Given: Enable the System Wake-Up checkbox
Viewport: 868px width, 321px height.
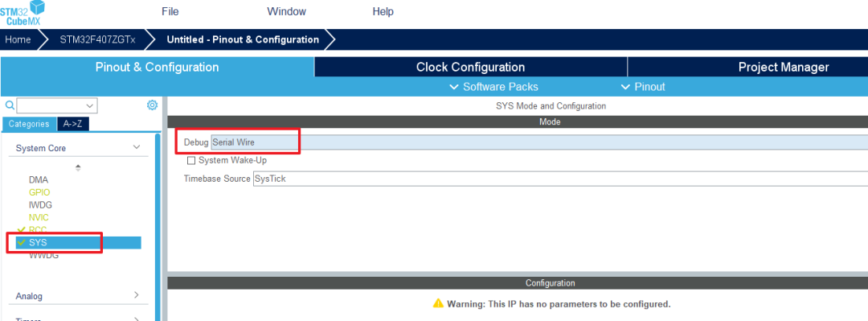Looking at the screenshot, I should tap(191, 160).
